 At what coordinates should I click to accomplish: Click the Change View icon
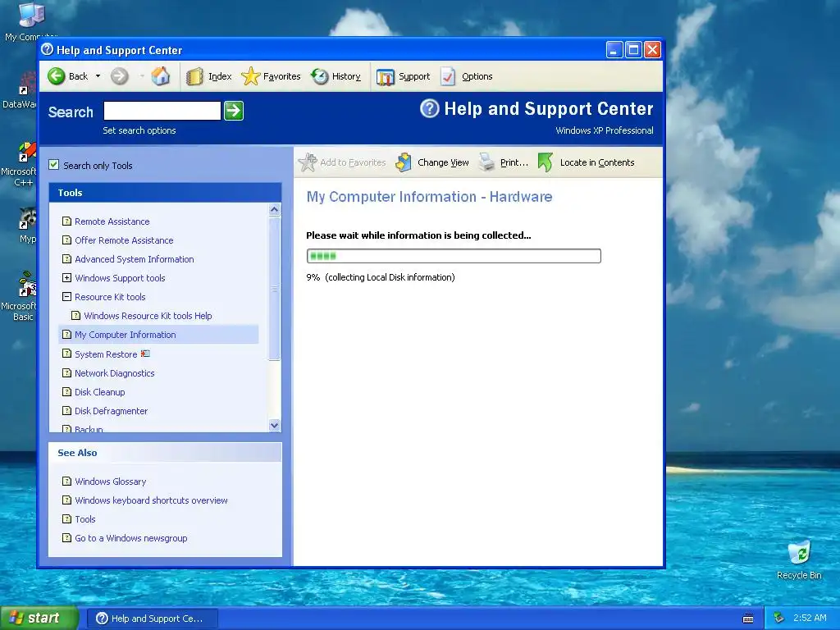404,162
